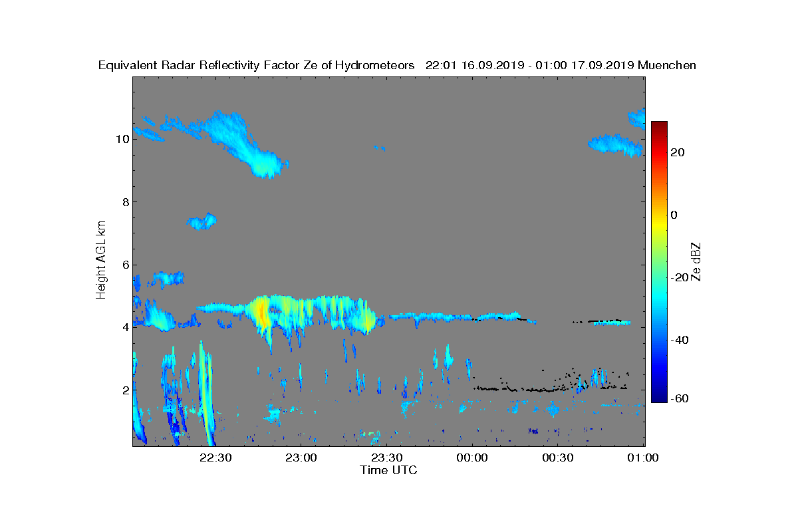The height and width of the screenshot is (532, 798).
Task: Click the 00:30 time axis label
Action: (x=557, y=458)
